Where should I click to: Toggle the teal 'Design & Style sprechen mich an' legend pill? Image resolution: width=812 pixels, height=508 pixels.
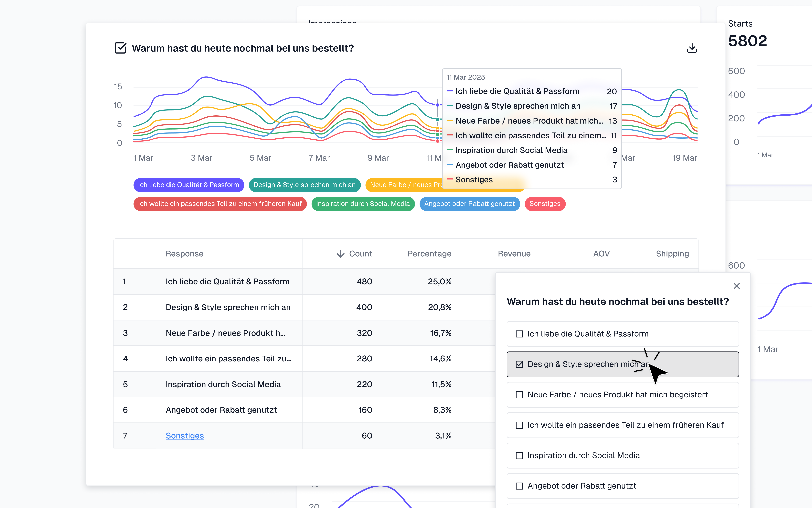point(304,185)
